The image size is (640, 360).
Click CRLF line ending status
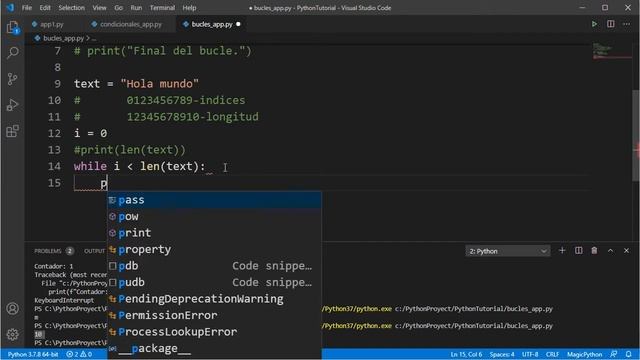tap(553, 354)
